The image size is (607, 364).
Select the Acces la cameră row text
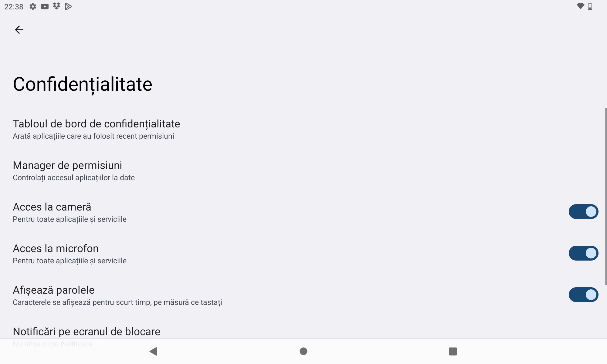(52, 207)
